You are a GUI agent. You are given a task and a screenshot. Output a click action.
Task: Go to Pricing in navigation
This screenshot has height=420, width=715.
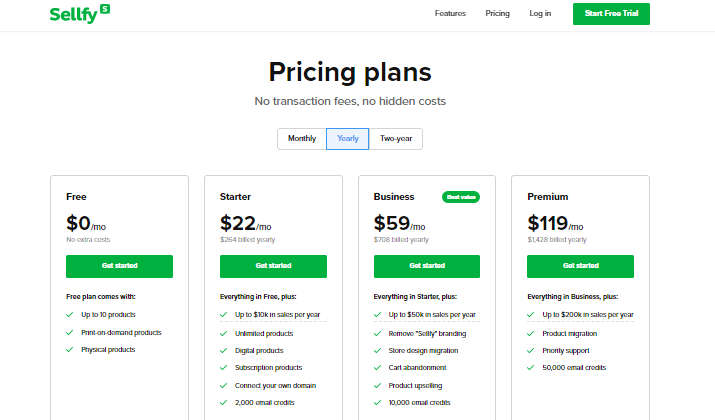[x=497, y=14]
